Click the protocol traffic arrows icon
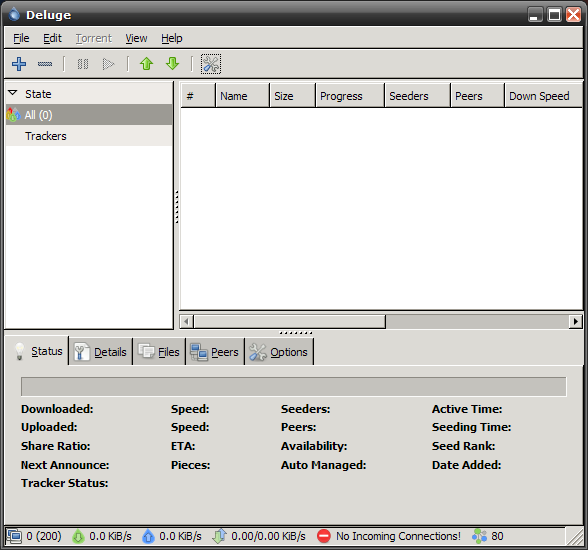The image size is (588, 550). pyautogui.click(x=219, y=536)
